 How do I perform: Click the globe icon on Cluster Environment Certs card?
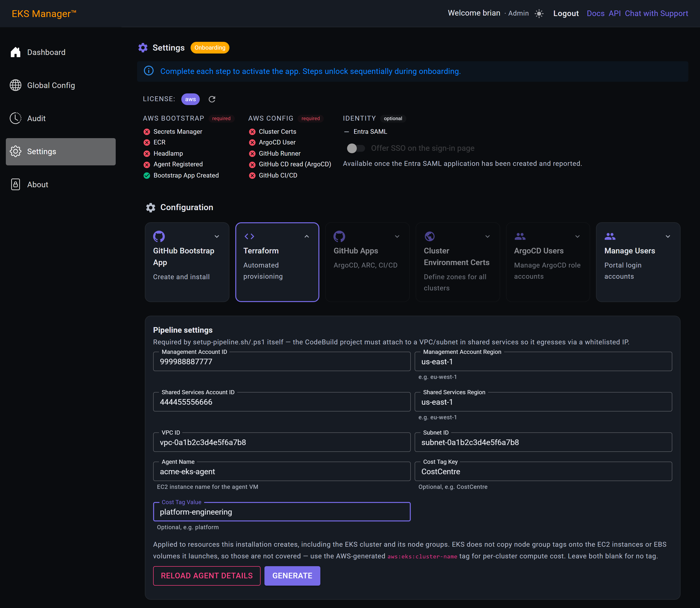[429, 236]
